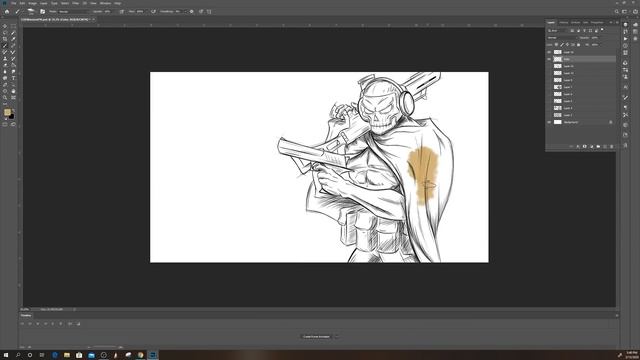The height and width of the screenshot is (360, 640).
Task: Toggle lock all for layer
Action: [x=578, y=44]
